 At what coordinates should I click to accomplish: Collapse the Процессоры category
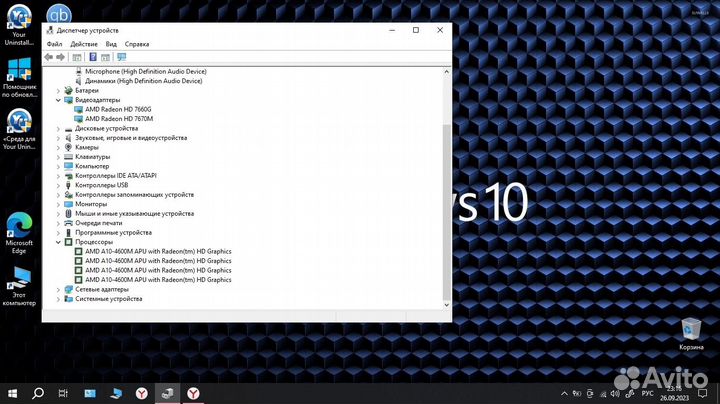58,242
